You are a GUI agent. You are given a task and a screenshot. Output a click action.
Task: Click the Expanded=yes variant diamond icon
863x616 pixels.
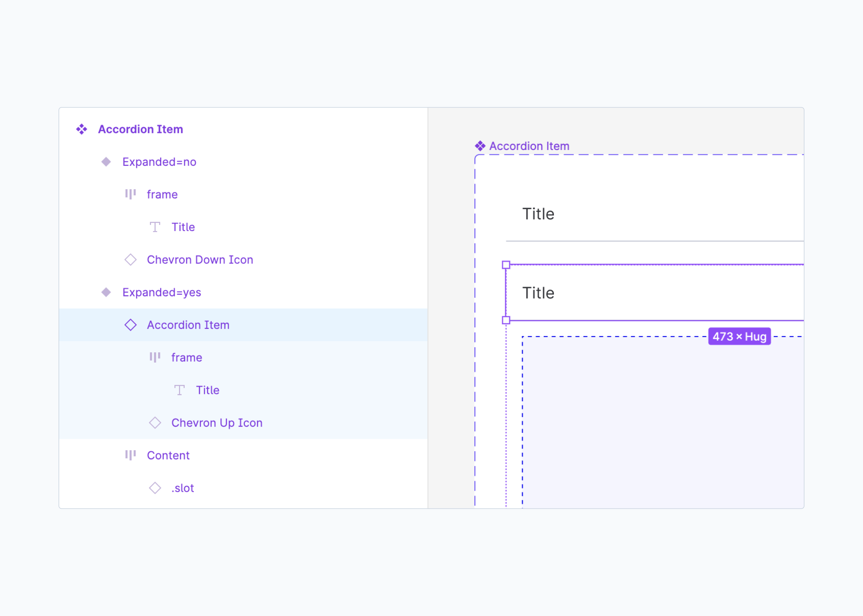click(106, 293)
